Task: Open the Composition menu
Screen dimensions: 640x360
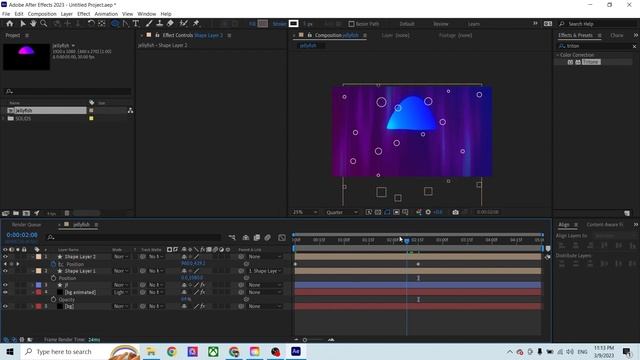Action: [x=42, y=14]
